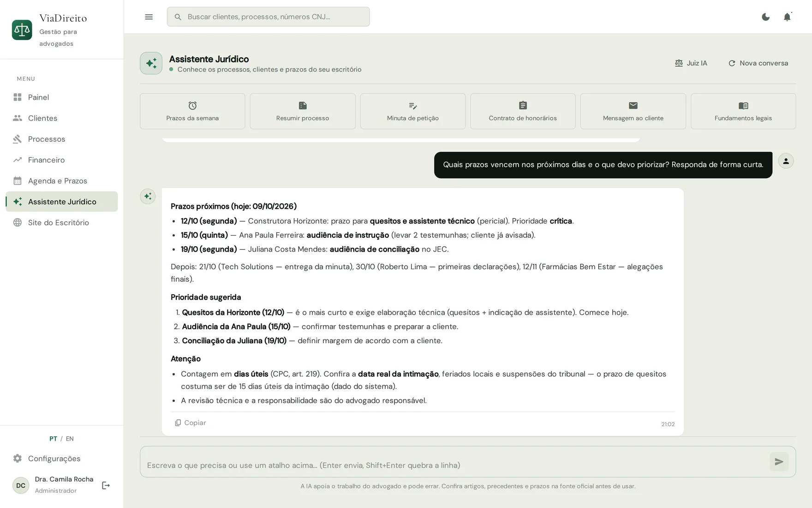812x508 pixels.
Task: Copy the assistant reply with Copiar
Action: pos(191,423)
